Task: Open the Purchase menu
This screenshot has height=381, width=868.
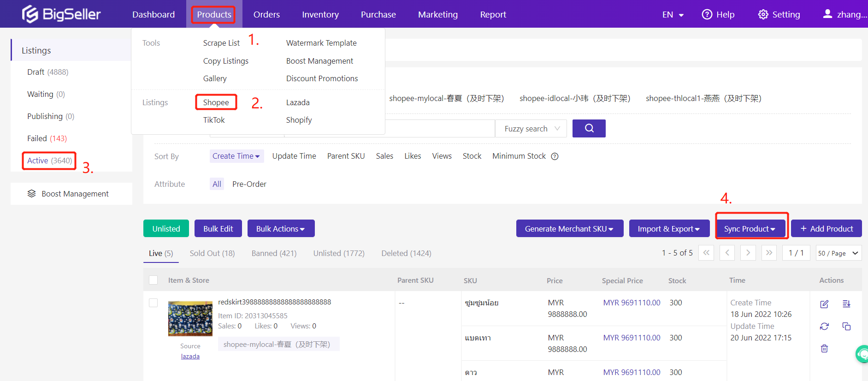Action: pos(378,14)
